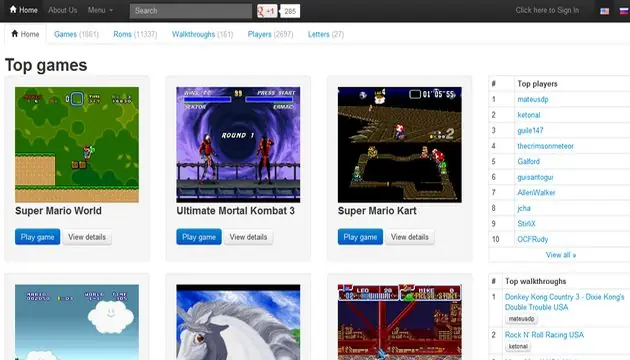Open player thecrimsonmeteor's profile

(545, 146)
